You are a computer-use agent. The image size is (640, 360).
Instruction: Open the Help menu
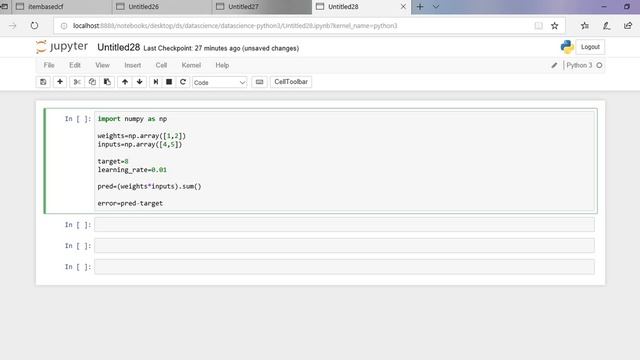coord(222,65)
